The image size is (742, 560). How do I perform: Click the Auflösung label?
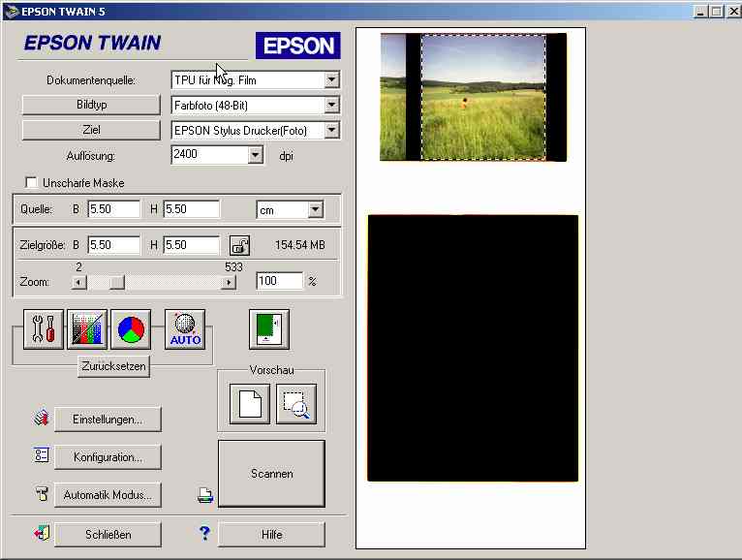tap(91, 156)
